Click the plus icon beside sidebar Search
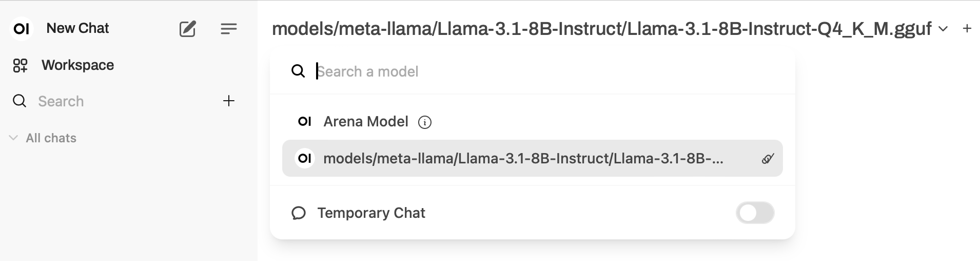 point(229,101)
